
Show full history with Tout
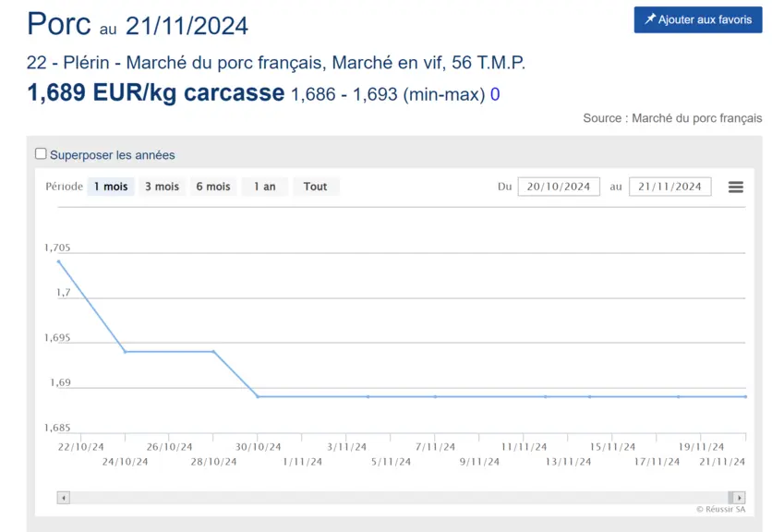pyautogui.click(x=316, y=187)
